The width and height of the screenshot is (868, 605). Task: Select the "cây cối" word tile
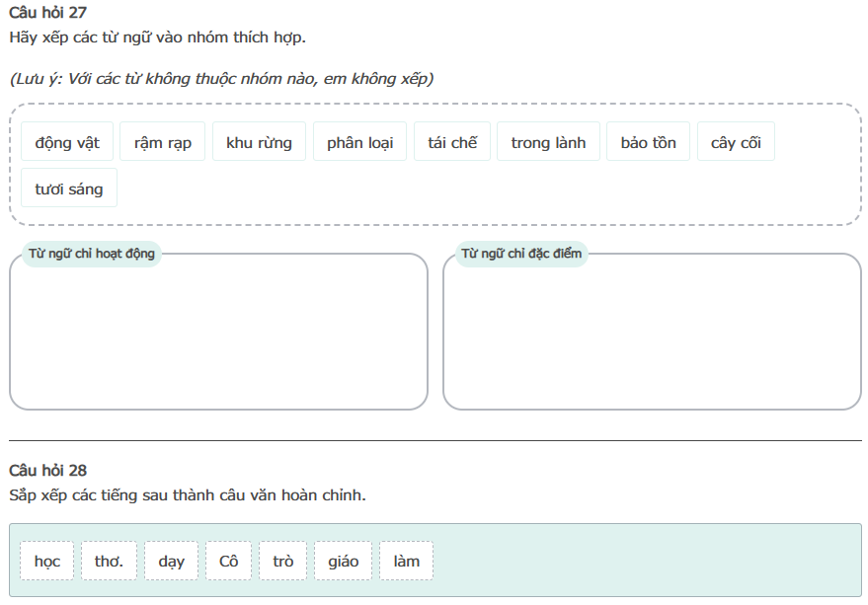click(x=736, y=142)
